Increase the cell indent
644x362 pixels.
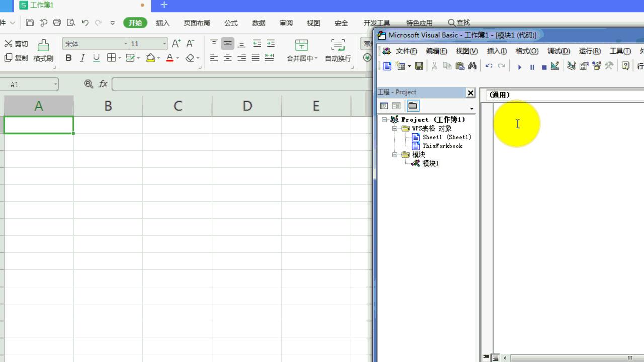(271, 43)
